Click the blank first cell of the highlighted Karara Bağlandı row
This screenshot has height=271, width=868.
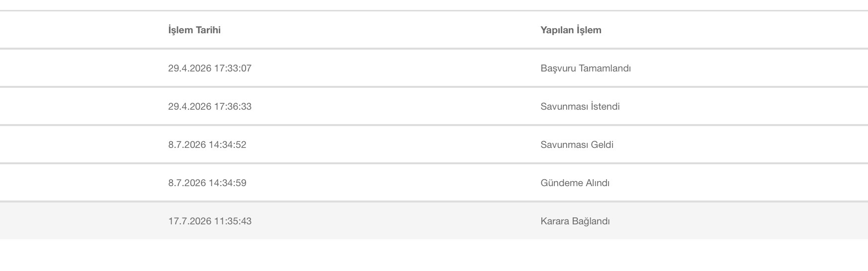click(x=80, y=221)
